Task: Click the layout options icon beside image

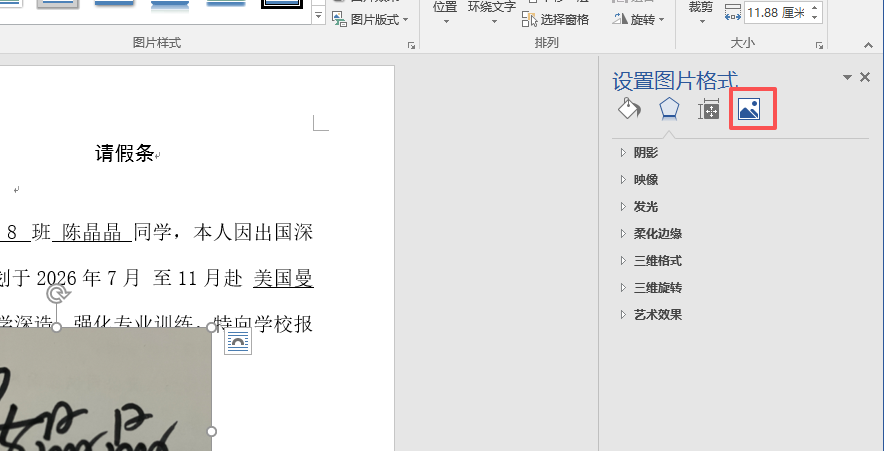Action: click(x=238, y=343)
